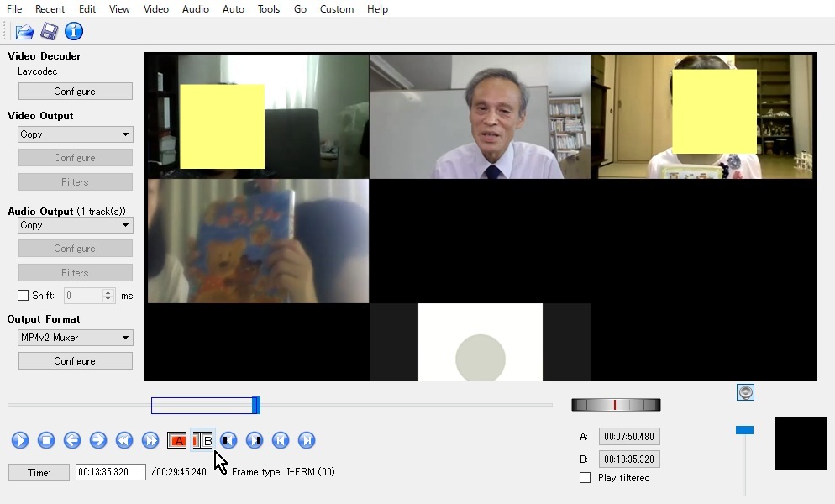Click the timeline position slider handle

tap(256, 405)
